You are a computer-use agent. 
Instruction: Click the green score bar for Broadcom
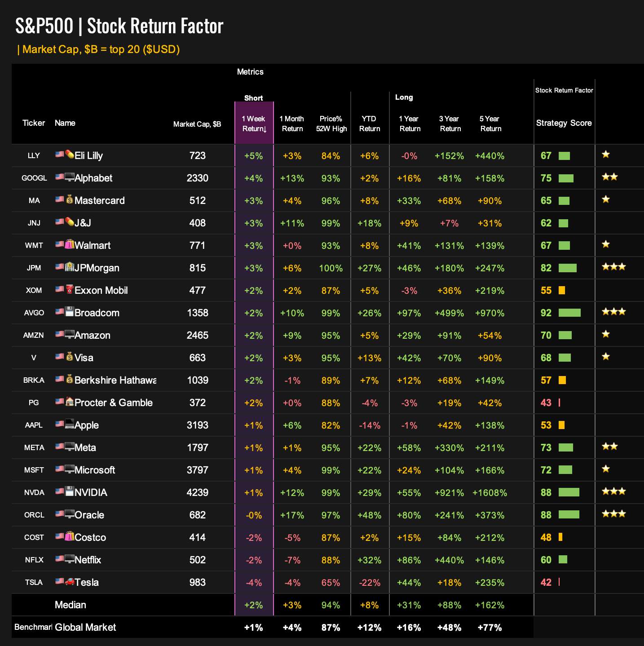pos(569,313)
